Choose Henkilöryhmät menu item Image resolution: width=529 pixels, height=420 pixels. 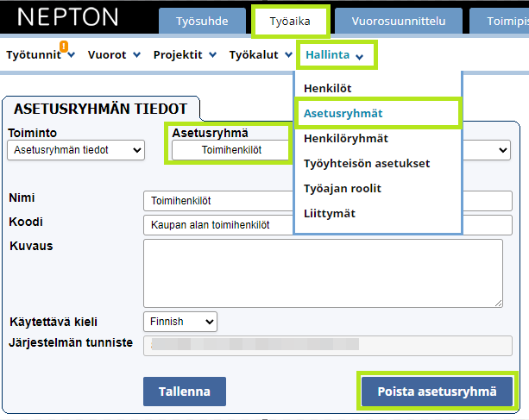coord(346,138)
